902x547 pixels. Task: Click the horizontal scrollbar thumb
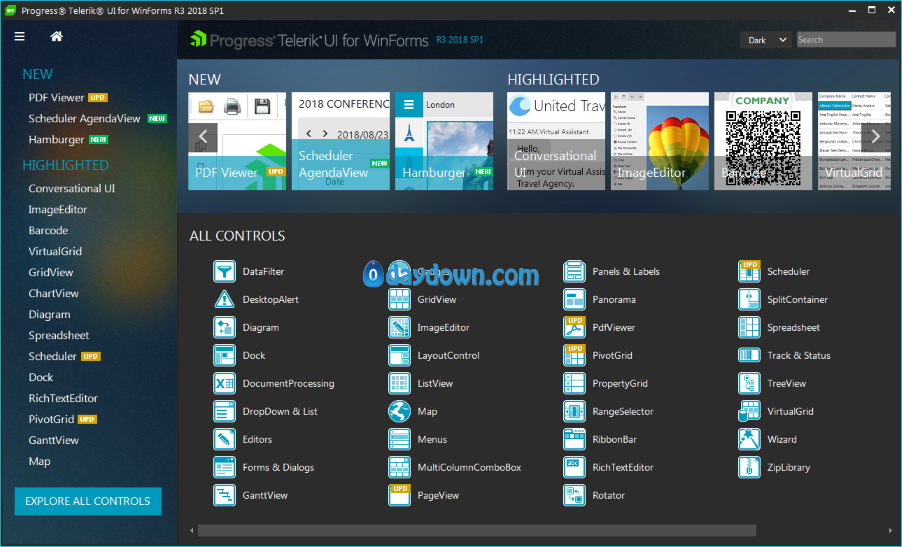coord(477,530)
